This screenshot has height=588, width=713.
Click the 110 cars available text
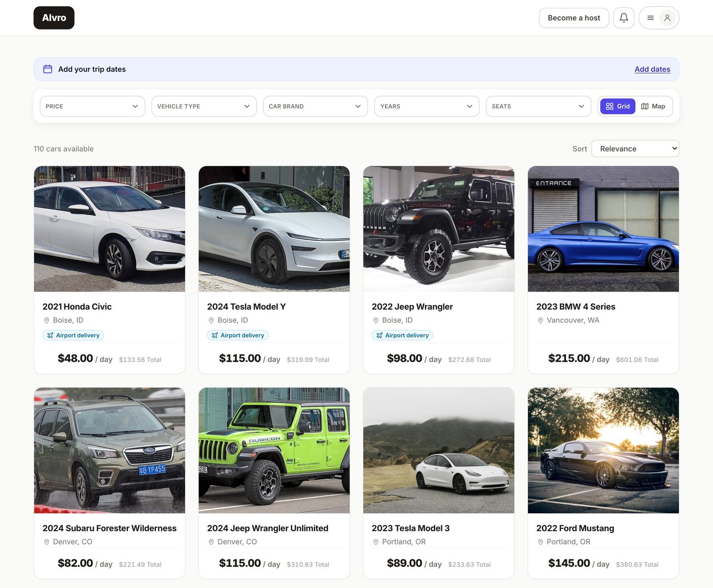click(63, 149)
